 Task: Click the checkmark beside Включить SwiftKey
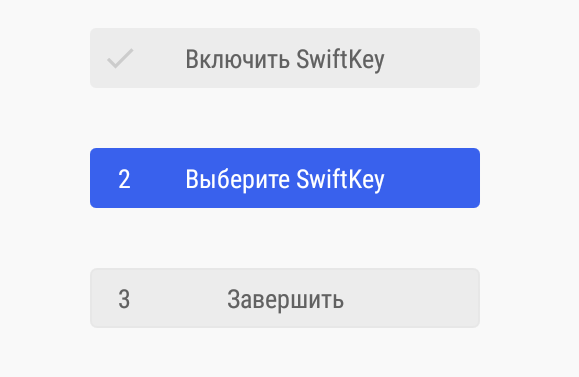click(120, 58)
